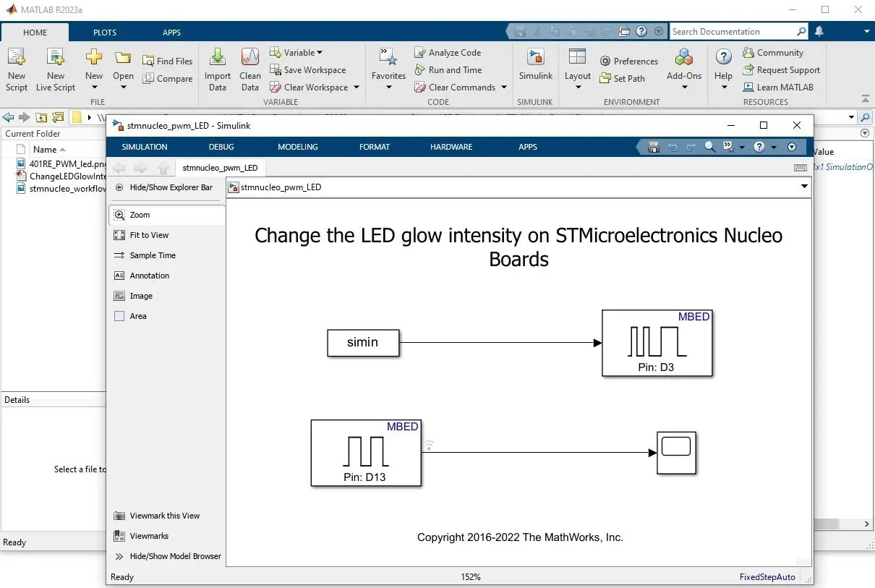This screenshot has width=875, height=588.
Task: Select the simin block
Action: pos(363,343)
